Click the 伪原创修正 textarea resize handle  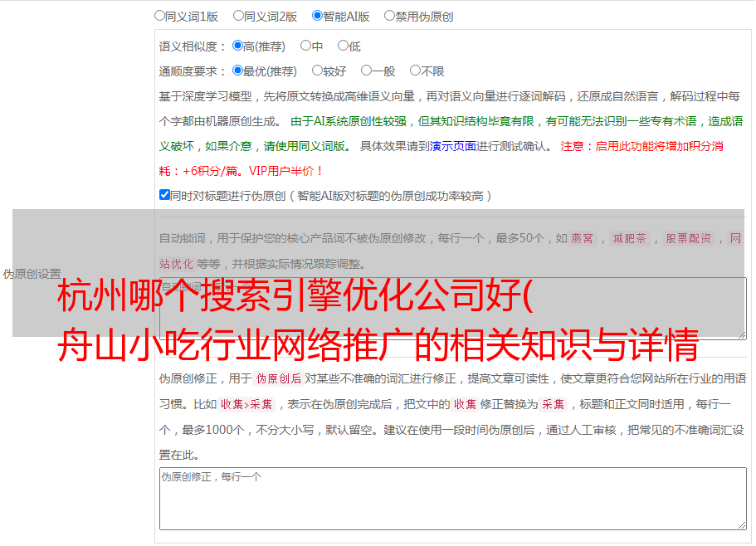click(x=742, y=525)
